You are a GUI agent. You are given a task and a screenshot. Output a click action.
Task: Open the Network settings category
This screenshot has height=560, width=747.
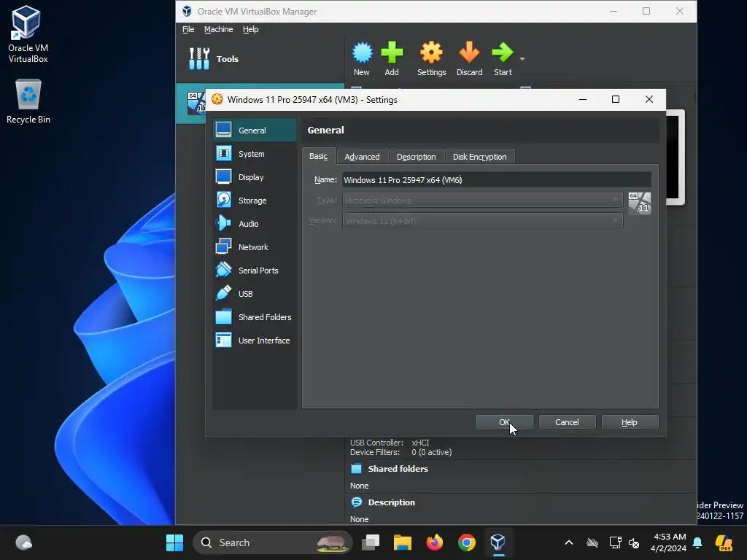(255, 247)
